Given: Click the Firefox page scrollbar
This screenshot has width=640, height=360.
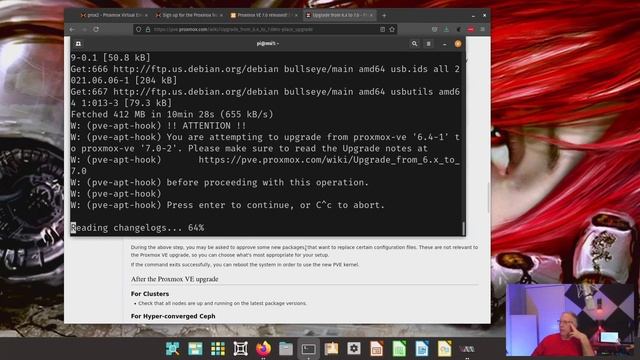Looking at the screenshot, I should click(x=489, y=197).
